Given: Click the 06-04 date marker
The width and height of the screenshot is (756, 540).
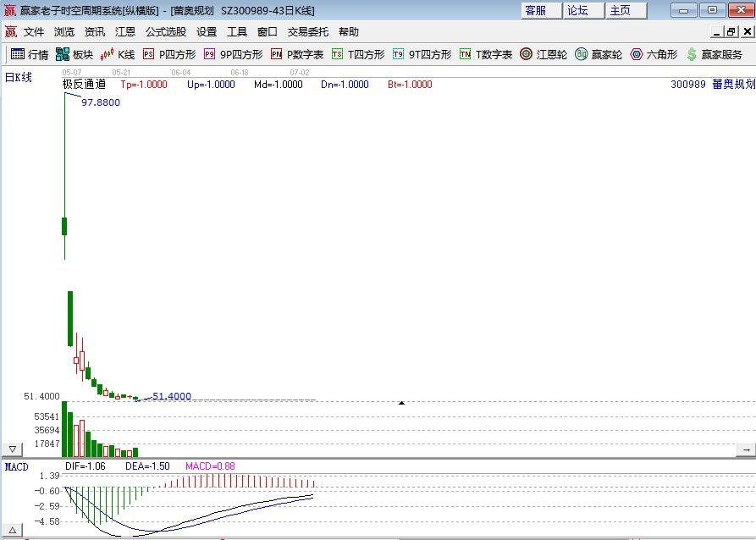Looking at the screenshot, I should click(181, 72).
